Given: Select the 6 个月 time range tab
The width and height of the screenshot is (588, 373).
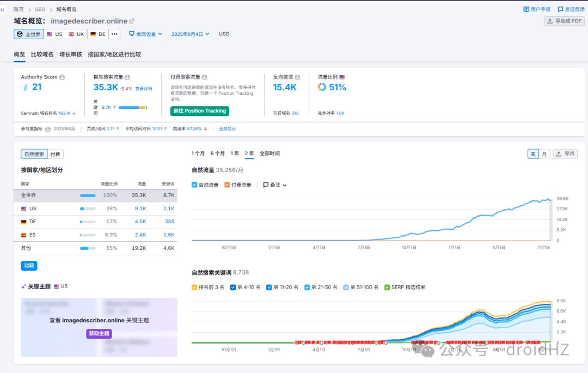Looking at the screenshot, I should (x=217, y=154).
